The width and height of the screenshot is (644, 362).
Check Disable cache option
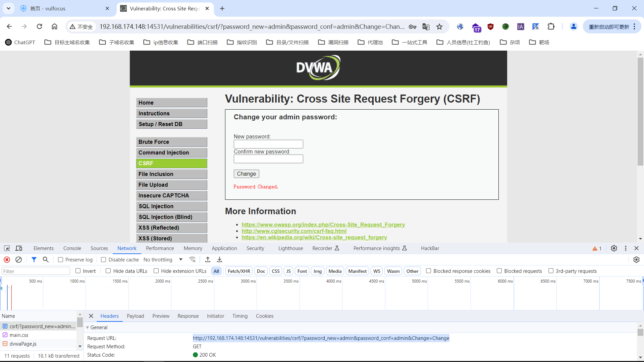[104, 260]
